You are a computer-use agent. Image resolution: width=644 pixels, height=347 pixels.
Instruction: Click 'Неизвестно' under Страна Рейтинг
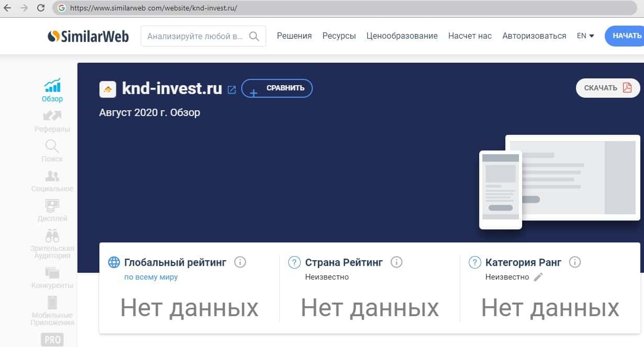[x=327, y=277]
